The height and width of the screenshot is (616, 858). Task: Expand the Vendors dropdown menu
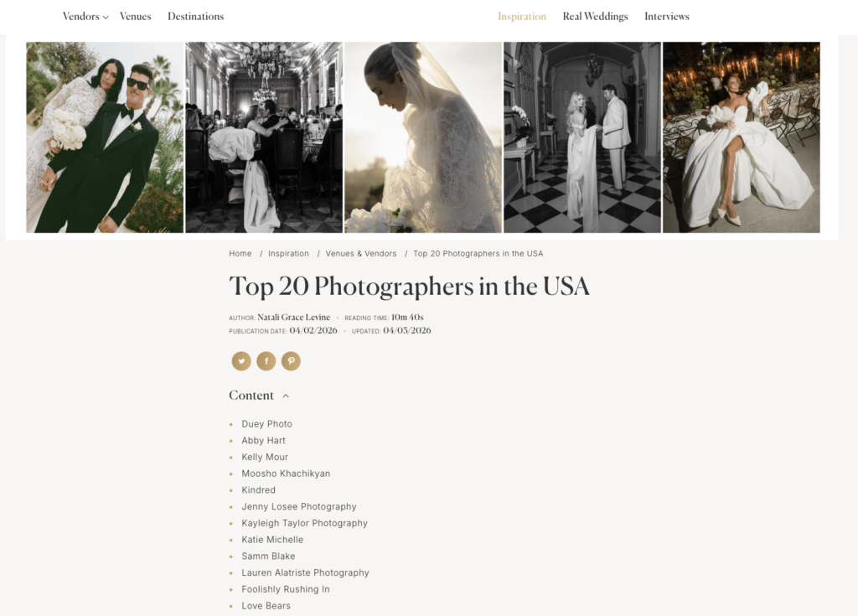[85, 17]
